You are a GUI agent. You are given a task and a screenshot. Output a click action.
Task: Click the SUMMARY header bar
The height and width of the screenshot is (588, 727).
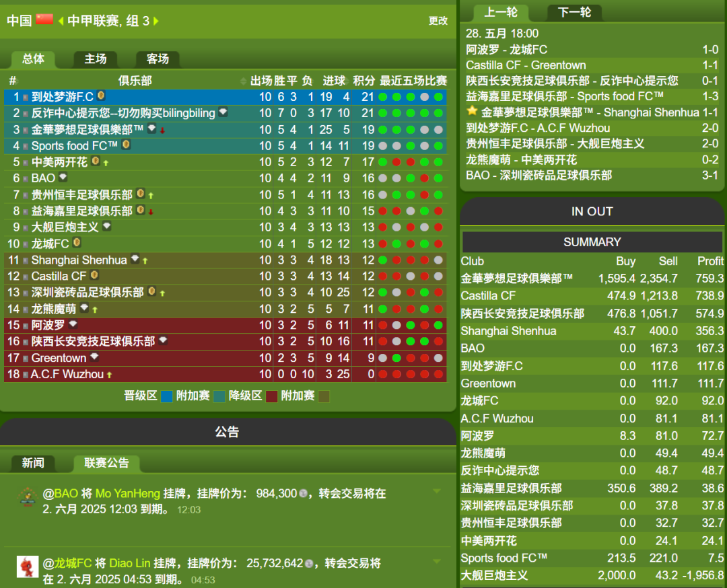pyautogui.click(x=592, y=242)
